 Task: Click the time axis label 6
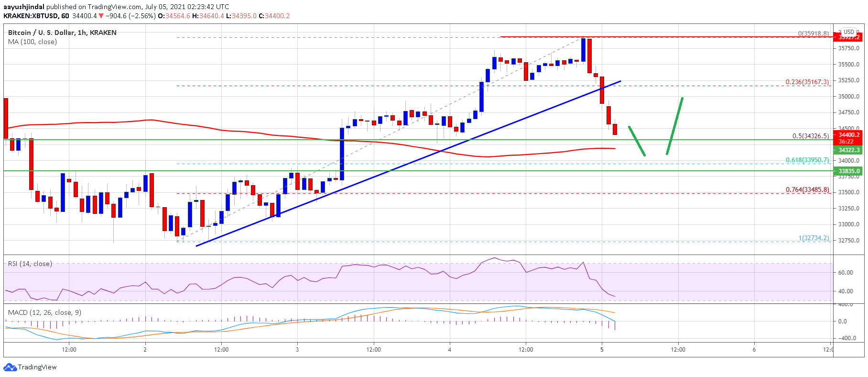(x=754, y=349)
